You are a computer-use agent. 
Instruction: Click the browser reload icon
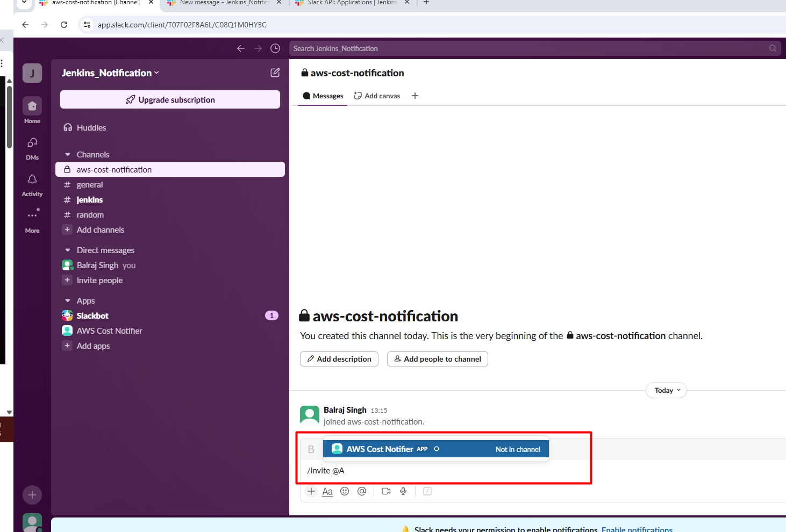[x=64, y=25]
